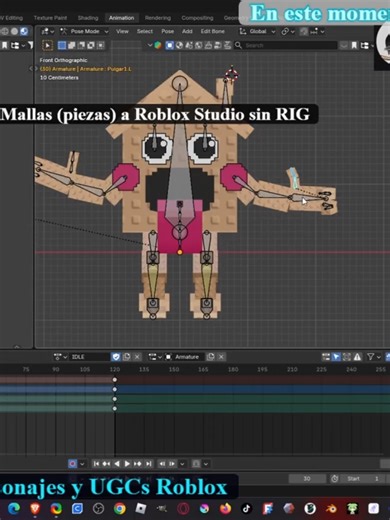This screenshot has height=520, width=390.
Task: Unassign the Armature slot with X button
Action: pyautogui.click(x=221, y=357)
